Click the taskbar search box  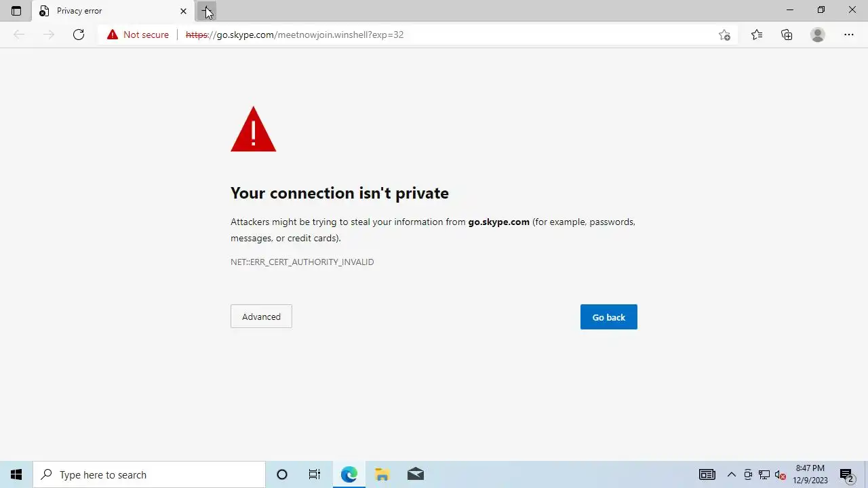(x=149, y=474)
